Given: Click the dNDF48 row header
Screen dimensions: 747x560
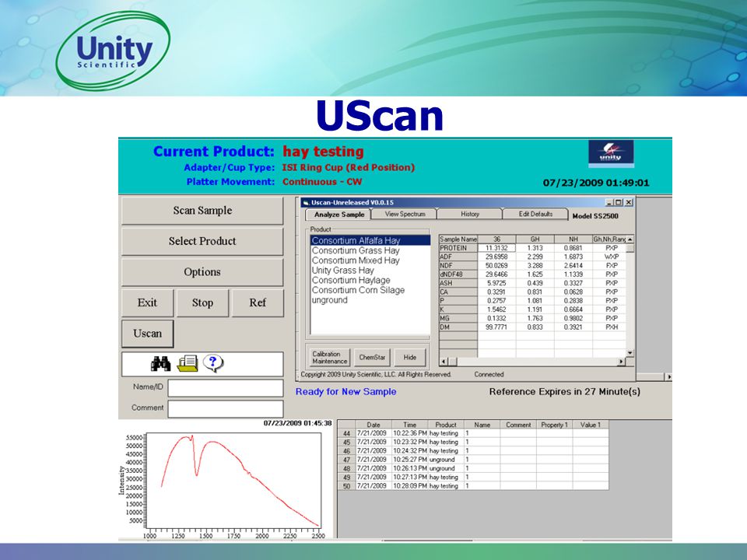Looking at the screenshot, I should pyautogui.click(x=458, y=275).
